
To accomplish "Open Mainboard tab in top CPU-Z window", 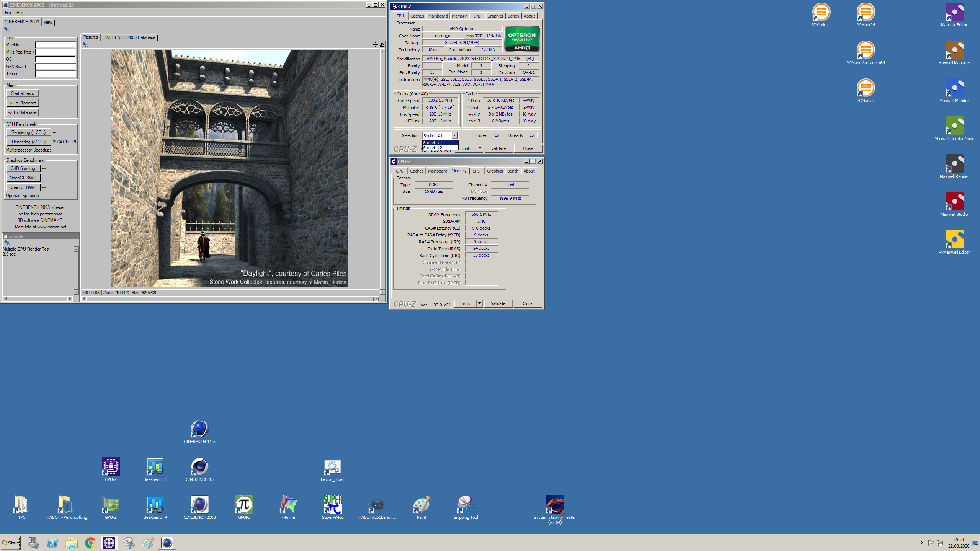I will (x=438, y=16).
